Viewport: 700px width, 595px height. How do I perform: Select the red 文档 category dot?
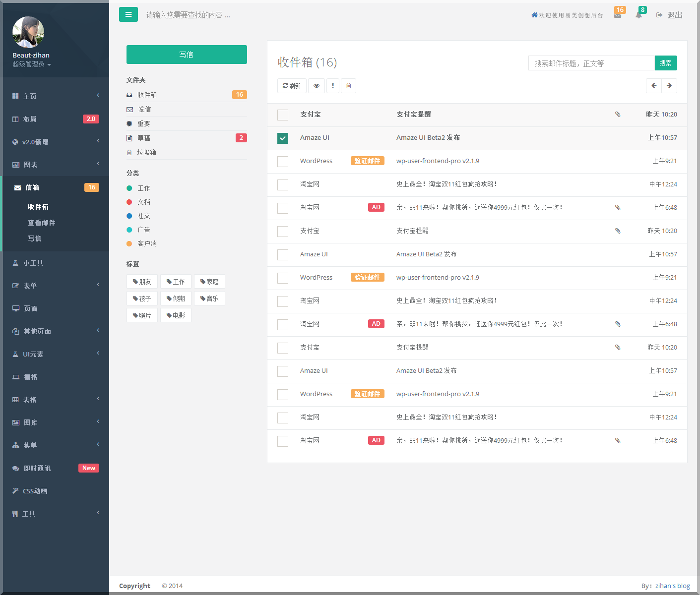[x=129, y=202]
